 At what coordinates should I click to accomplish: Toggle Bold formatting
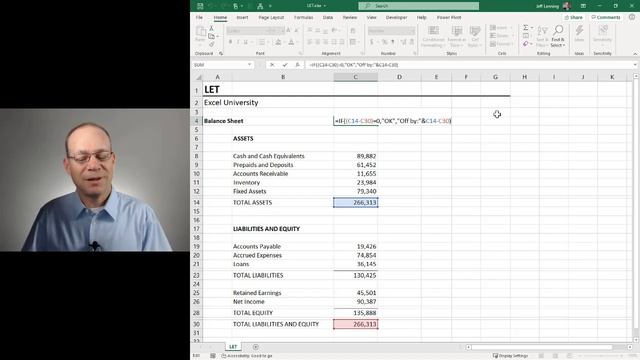pos(231,42)
